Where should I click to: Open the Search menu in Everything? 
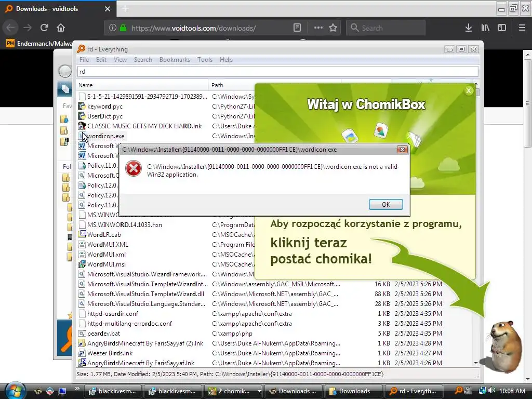[x=143, y=60]
